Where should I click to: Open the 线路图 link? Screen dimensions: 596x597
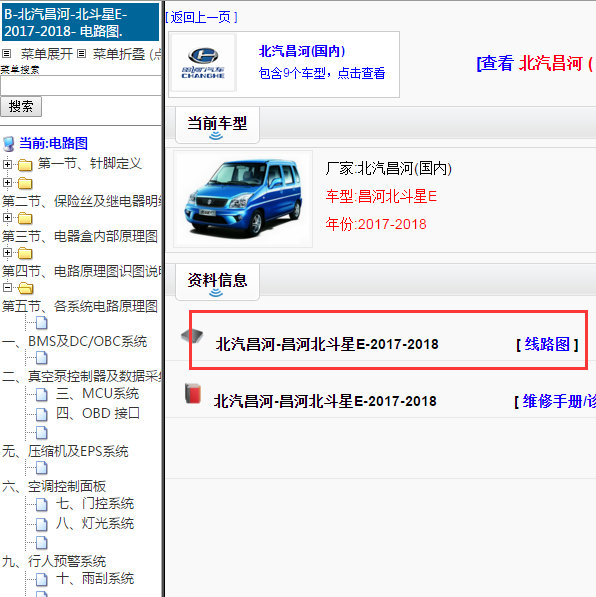[x=547, y=344]
